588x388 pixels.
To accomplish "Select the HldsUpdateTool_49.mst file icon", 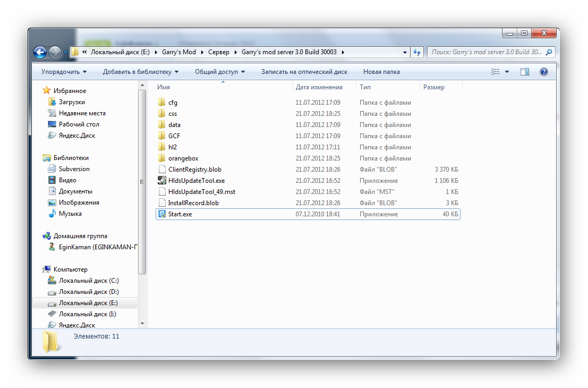I will (x=162, y=191).
